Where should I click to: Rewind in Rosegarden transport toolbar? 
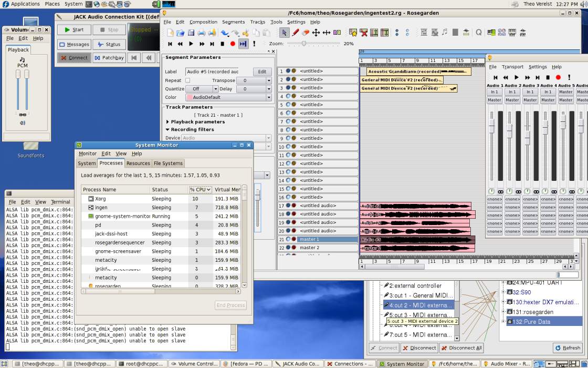pos(181,44)
